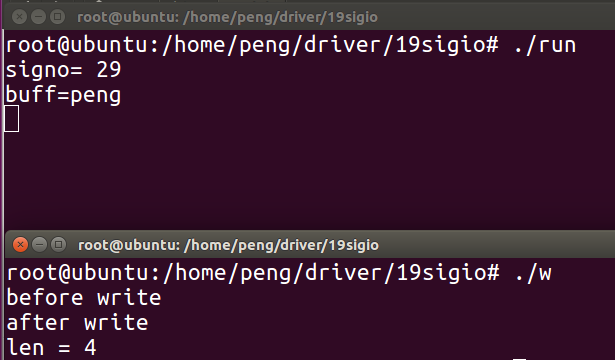Maximize the upper terminal window
Screen dimensions: 615x360
pyautogui.click(x=57, y=17)
